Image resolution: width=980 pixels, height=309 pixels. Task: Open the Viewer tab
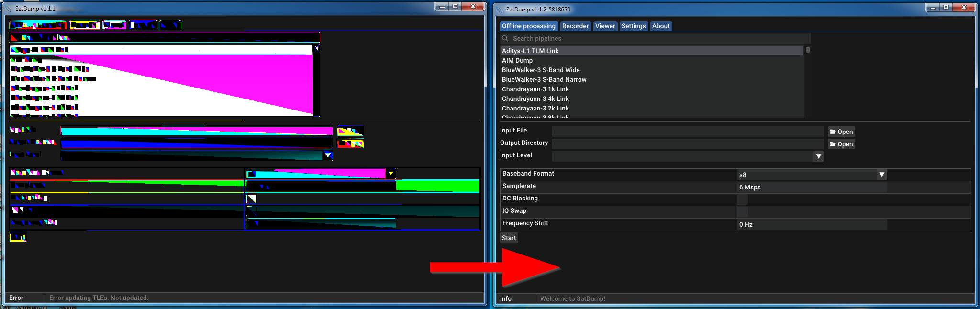point(605,26)
